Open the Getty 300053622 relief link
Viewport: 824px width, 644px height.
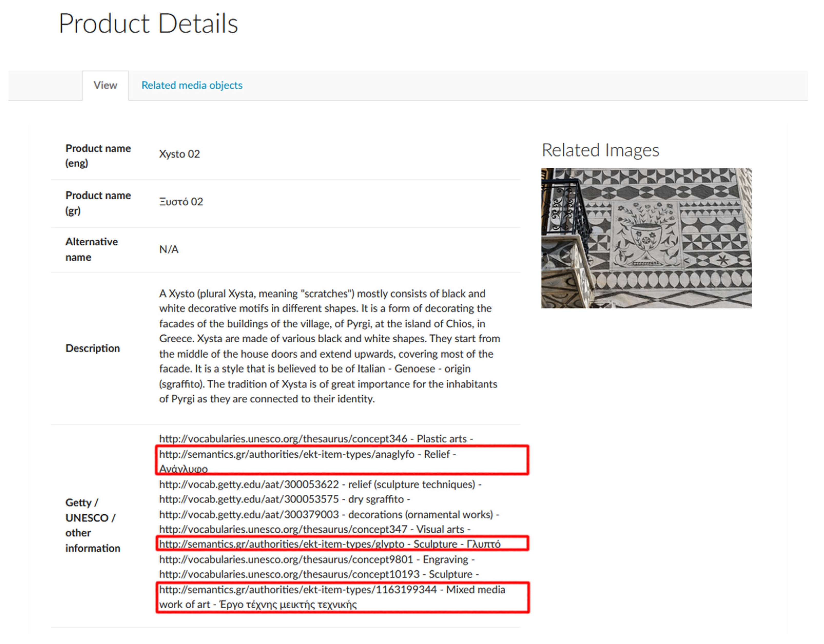pyautogui.click(x=249, y=484)
